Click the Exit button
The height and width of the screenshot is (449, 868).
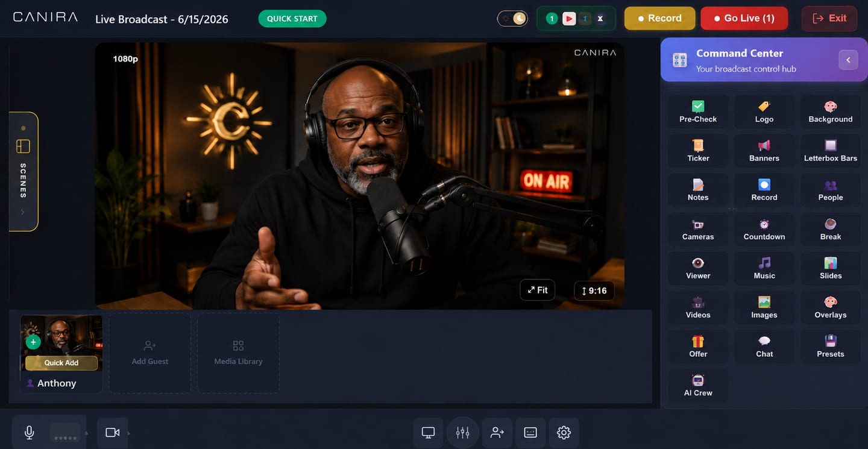pos(829,18)
